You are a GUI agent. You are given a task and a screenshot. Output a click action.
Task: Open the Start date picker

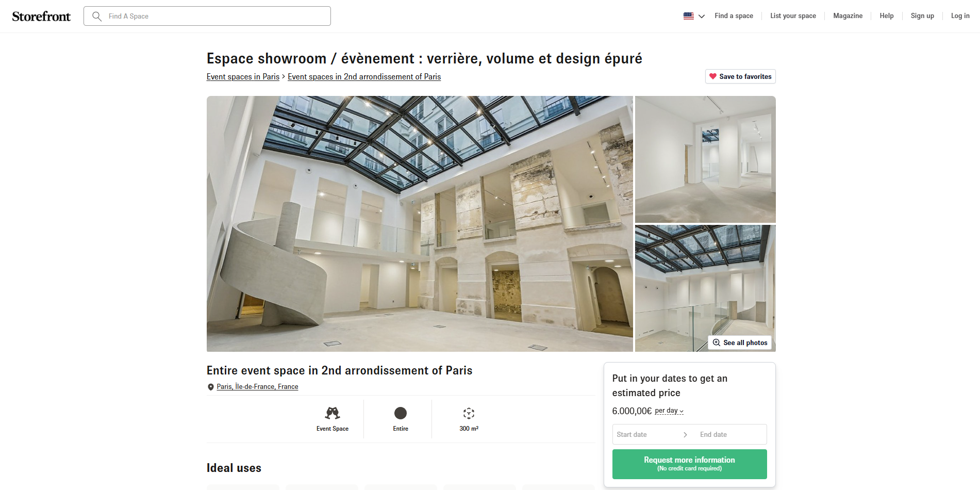[647, 434]
